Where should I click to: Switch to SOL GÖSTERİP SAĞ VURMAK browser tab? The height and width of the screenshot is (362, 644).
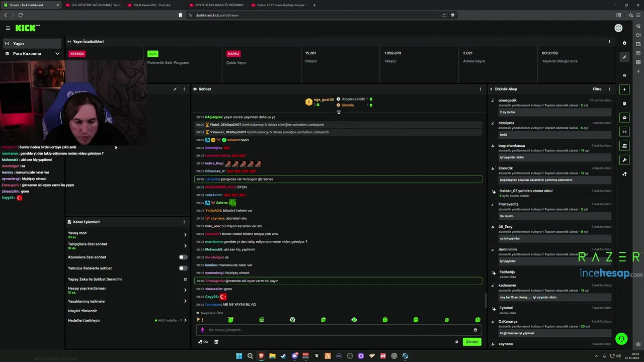click(x=93, y=5)
